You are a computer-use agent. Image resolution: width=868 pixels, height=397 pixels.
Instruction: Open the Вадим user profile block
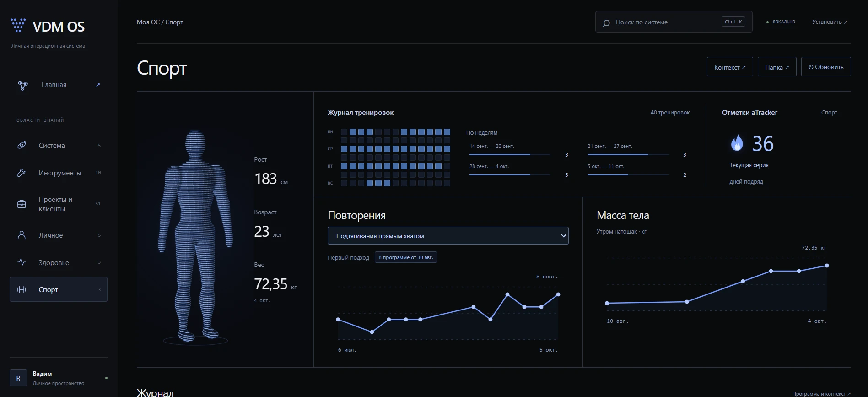click(x=59, y=378)
